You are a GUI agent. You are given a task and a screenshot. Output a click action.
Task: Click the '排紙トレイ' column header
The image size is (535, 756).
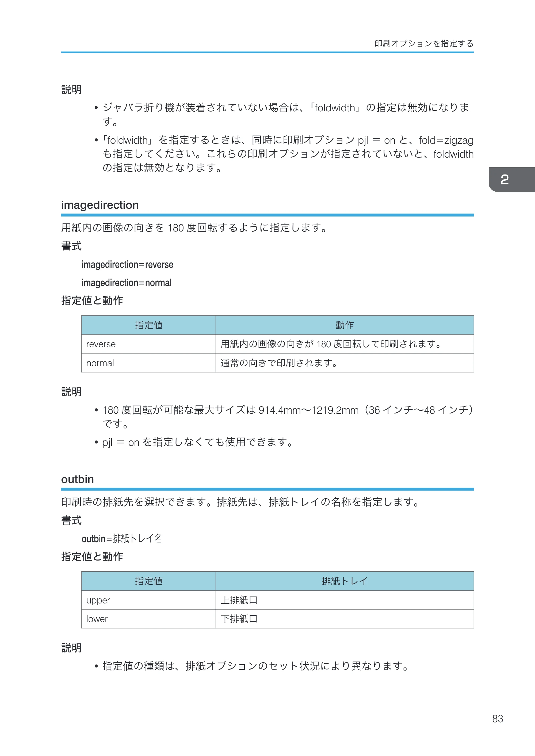point(345,581)
